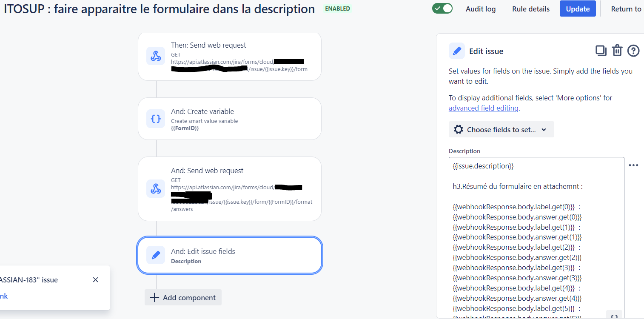Image resolution: width=644 pixels, height=319 pixels.
Task: Click the curly braces Create variable icon
Action: point(156,119)
